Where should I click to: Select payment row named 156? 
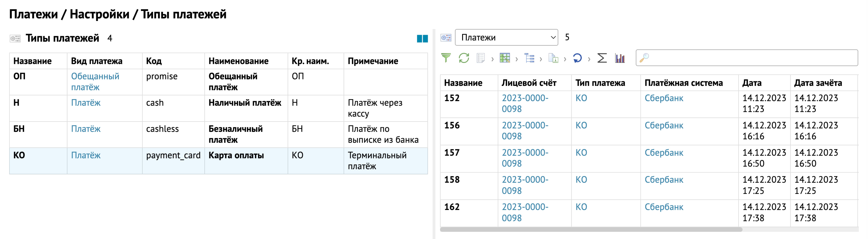click(x=452, y=125)
